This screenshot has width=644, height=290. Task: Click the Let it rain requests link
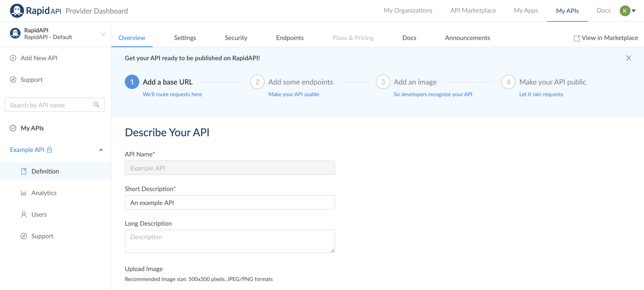pos(541,94)
